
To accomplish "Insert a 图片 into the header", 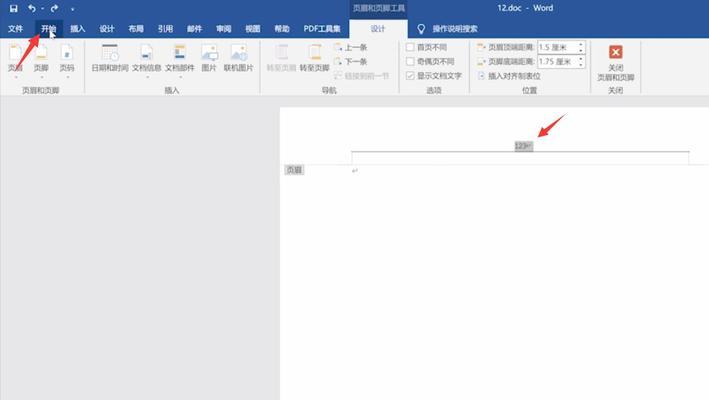I will 209,59.
